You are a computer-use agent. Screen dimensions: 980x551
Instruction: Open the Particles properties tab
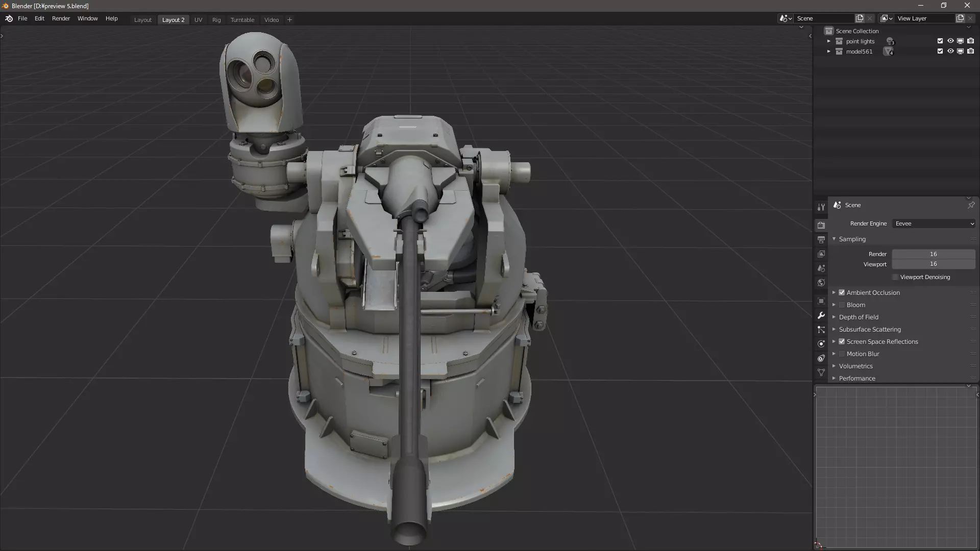[x=821, y=330]
